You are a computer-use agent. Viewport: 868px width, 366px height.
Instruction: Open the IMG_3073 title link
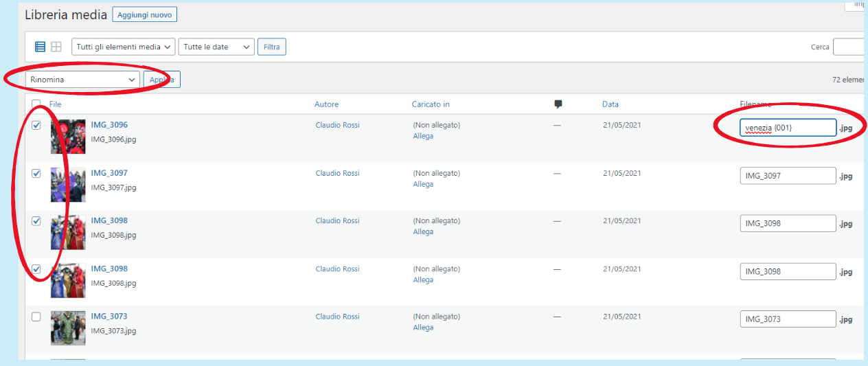[x=109, y=317]
